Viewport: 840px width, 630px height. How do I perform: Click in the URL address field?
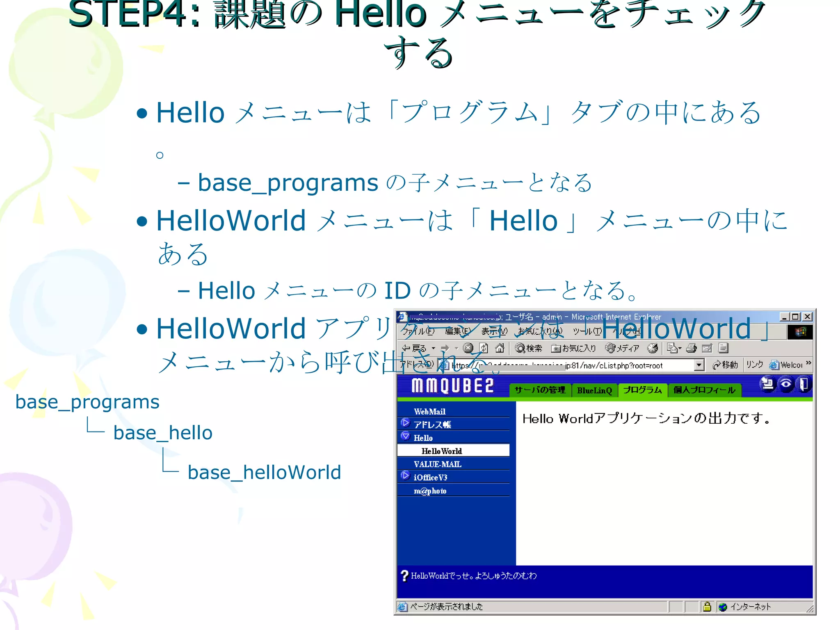pos(572,365)
